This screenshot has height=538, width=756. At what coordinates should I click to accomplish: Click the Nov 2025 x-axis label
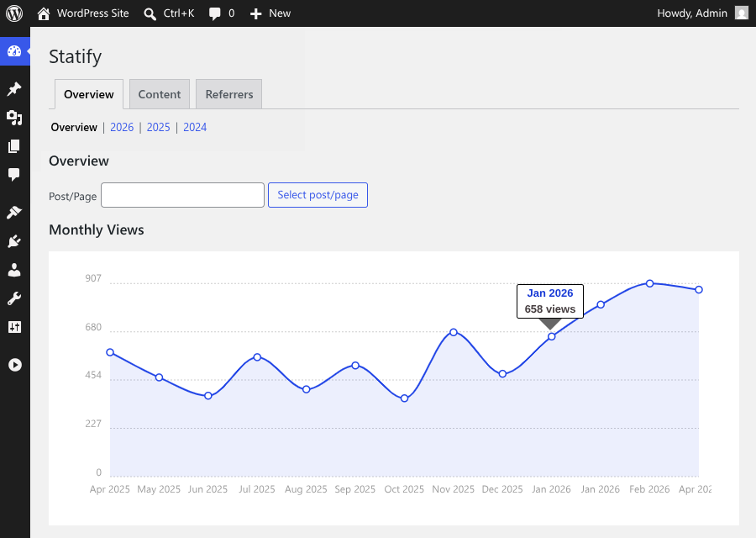[x=454, y=489]
